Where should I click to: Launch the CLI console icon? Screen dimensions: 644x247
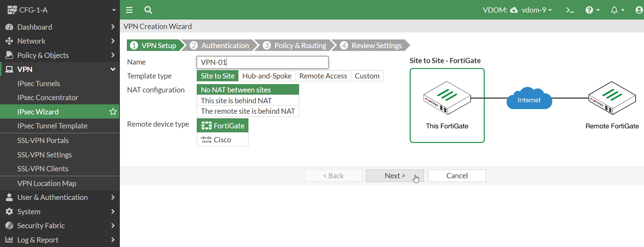pyautogui.click(x=570, y=10)
